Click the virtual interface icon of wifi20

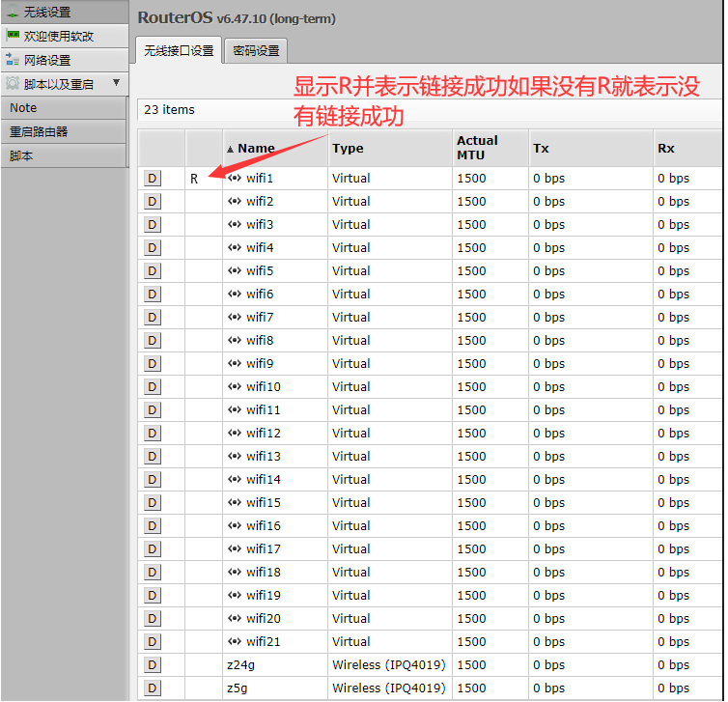tap(235, 618)
